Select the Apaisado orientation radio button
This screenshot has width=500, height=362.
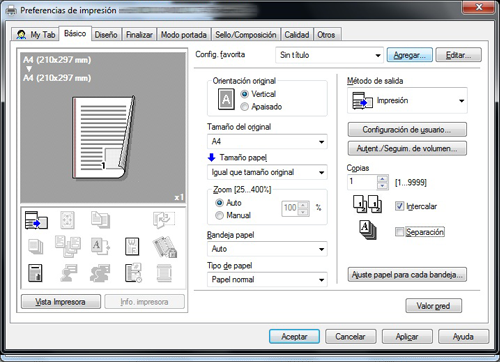point(245,107)
